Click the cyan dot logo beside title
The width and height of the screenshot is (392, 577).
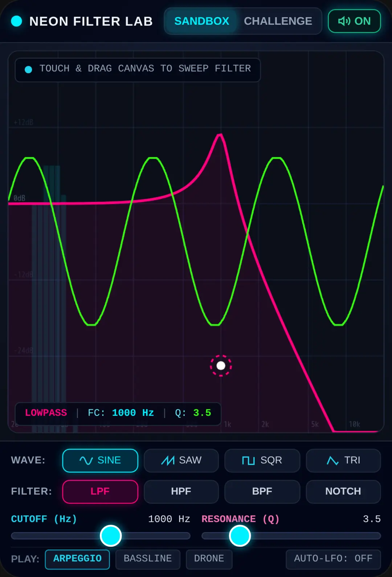tap(17, 21)
